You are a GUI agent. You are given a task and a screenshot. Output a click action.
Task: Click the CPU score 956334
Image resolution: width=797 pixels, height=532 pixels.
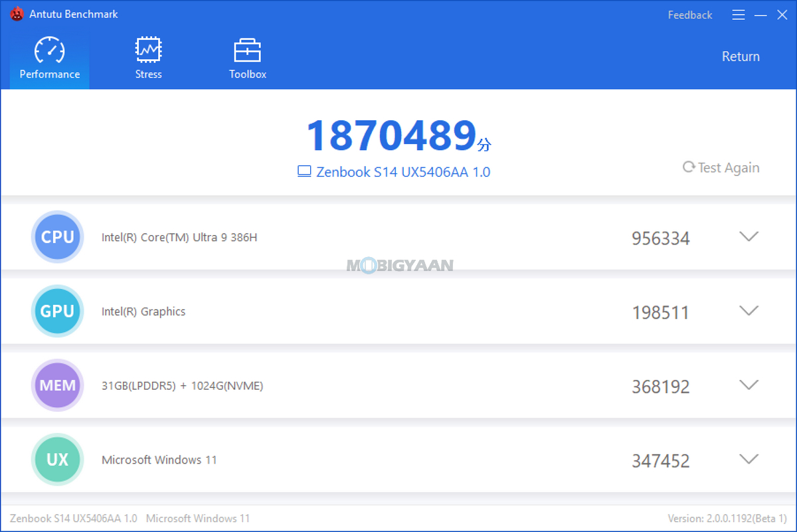coord(661,238)
